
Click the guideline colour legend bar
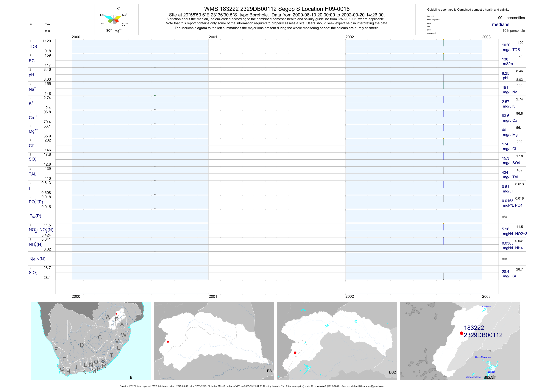[x=425, y=25]
